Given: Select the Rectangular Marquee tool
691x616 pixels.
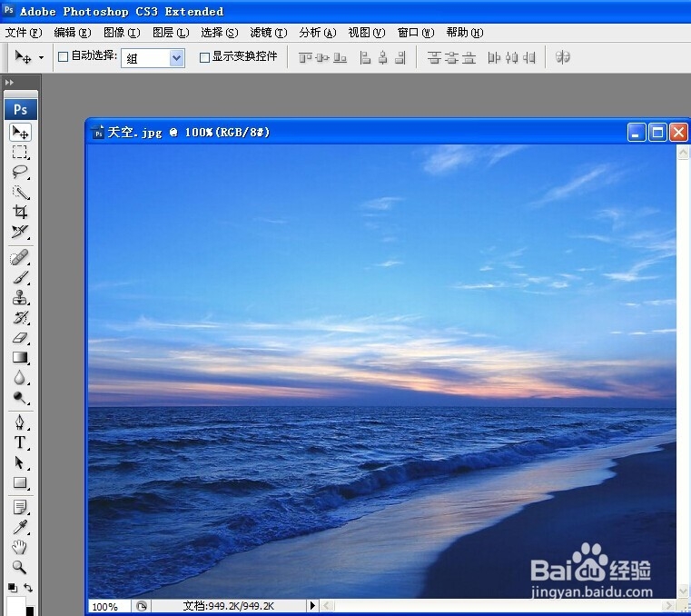Looking at the screenshot, I should (20, 152).
